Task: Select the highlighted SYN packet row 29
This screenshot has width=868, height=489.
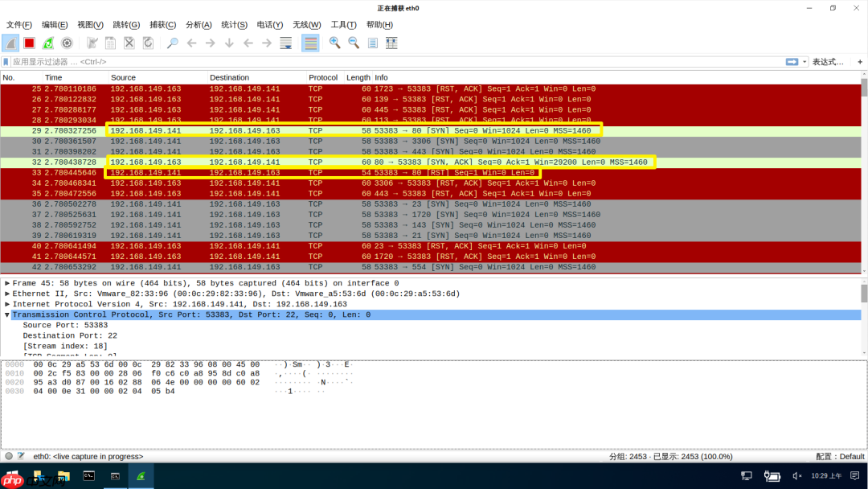Action: pos(321,129)
